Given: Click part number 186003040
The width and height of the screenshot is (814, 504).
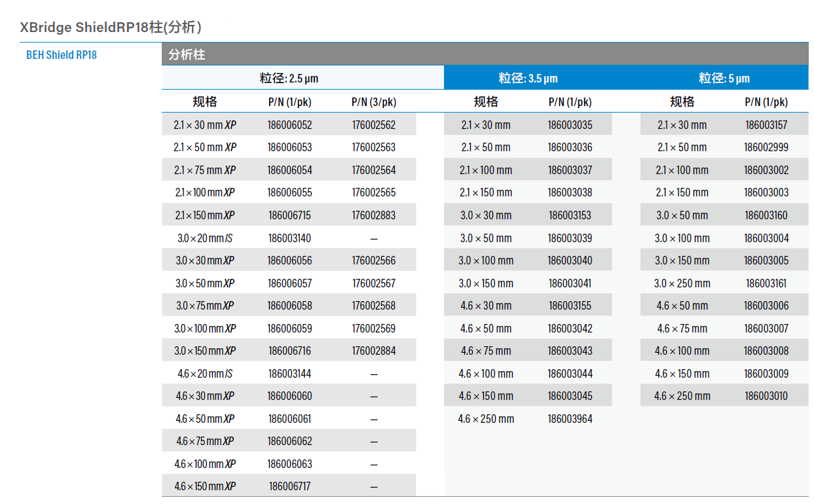Looking at the screenshot, I should 570,261.
